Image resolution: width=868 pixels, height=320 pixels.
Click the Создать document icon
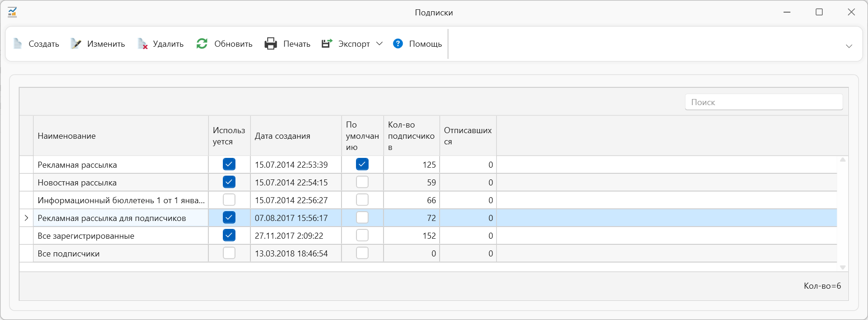pyautogui.click(x=18, y=44)
